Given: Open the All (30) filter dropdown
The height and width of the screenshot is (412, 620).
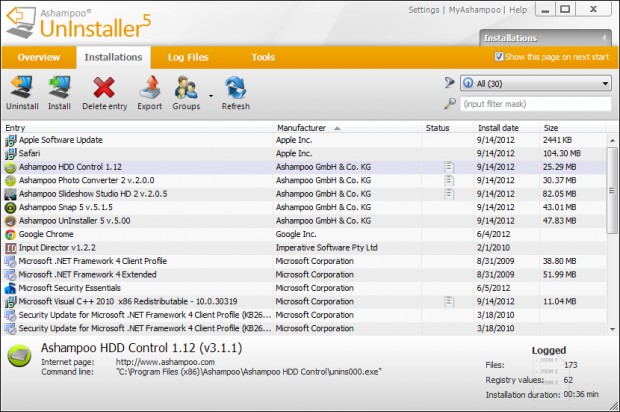Looking at the screenshot, I should tap(535, 83).
